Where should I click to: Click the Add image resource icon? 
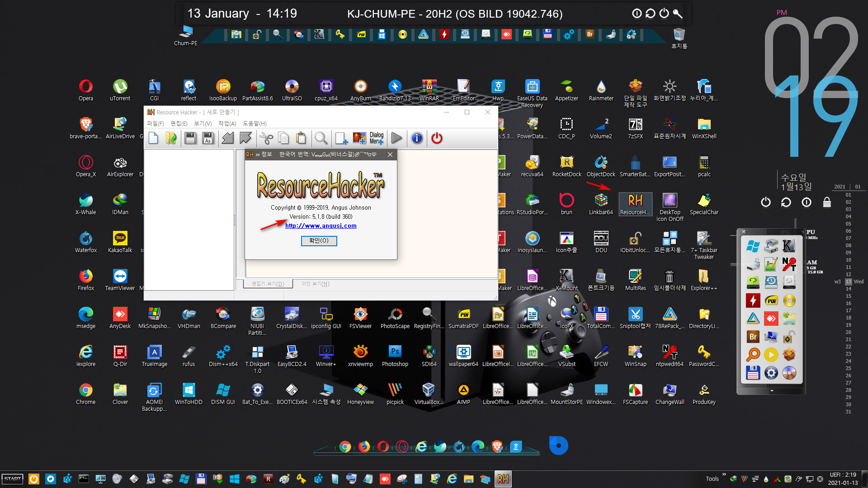359,138
